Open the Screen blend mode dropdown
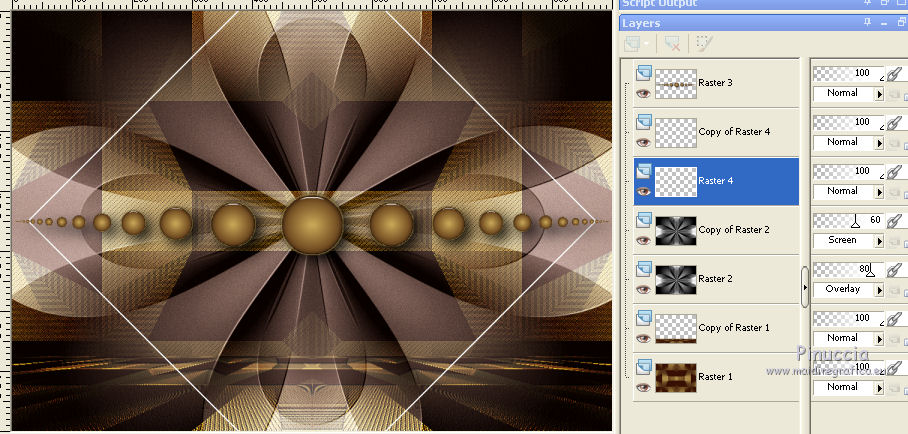Viewport: 908px width, 434px height. coord(879,240)
